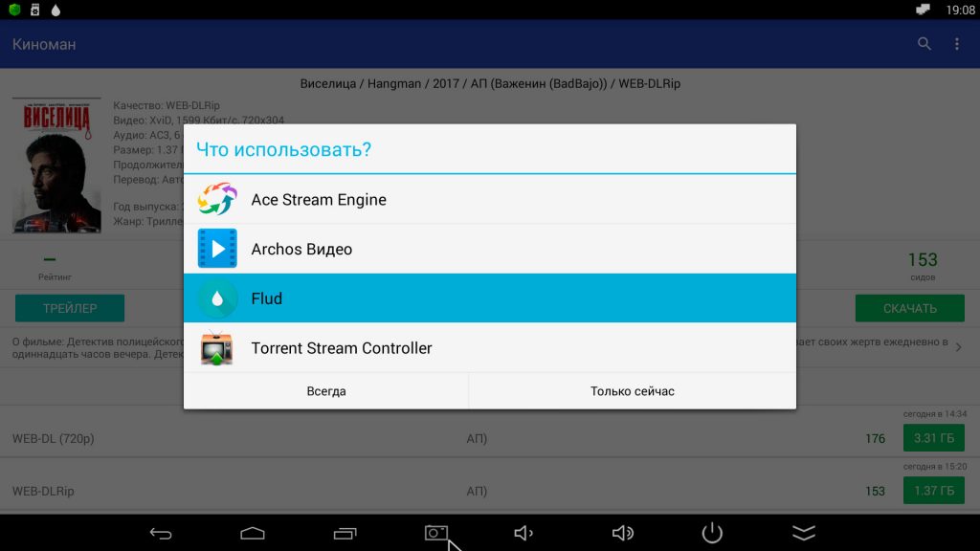Click 'сегодня в 14:34' timestamp
Image resolution: width=980 pixels, height=551 pixels.
934,413
